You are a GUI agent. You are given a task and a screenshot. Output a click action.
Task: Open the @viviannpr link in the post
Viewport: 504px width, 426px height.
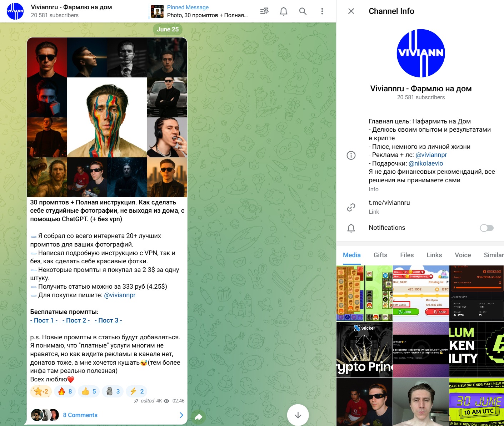pyautogui.click(x=120, y=295)
